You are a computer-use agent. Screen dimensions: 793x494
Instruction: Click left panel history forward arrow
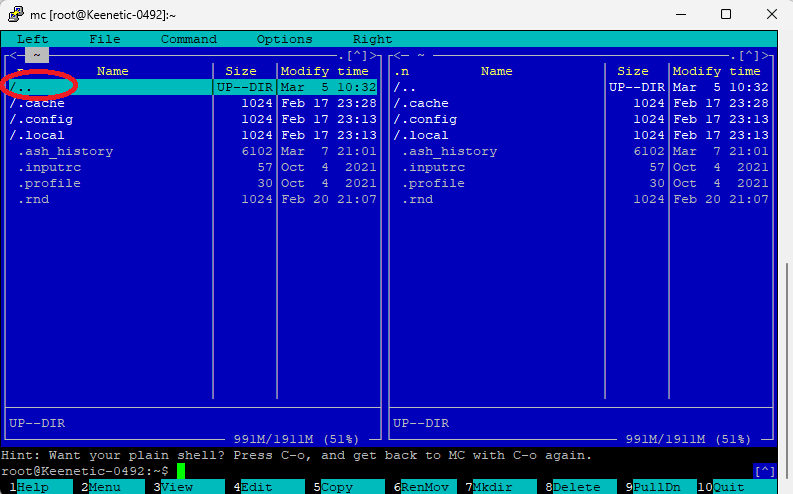coord(373,55)
